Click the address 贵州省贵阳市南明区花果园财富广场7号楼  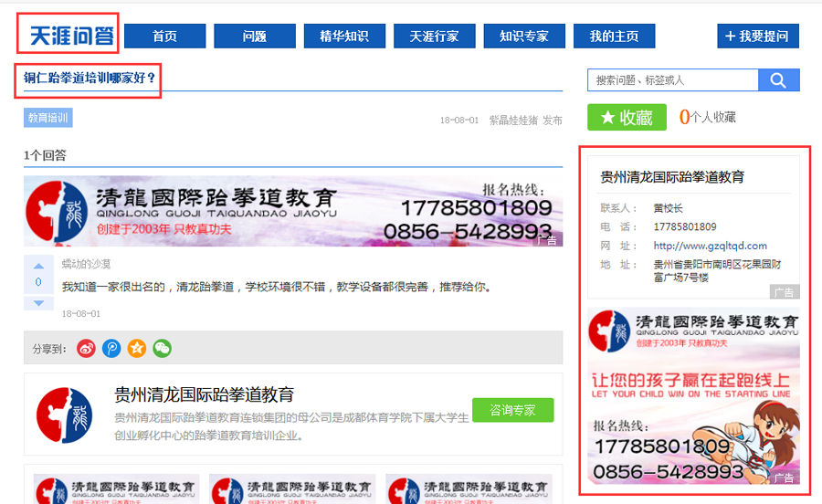coord(717,271)
